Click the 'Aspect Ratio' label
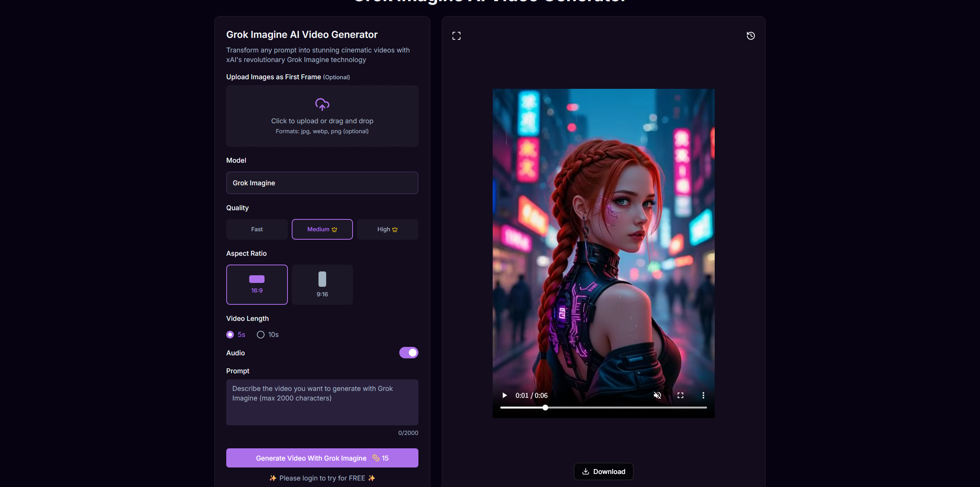The height and width of the screenshot is (487, 980). tap(246, 253)
